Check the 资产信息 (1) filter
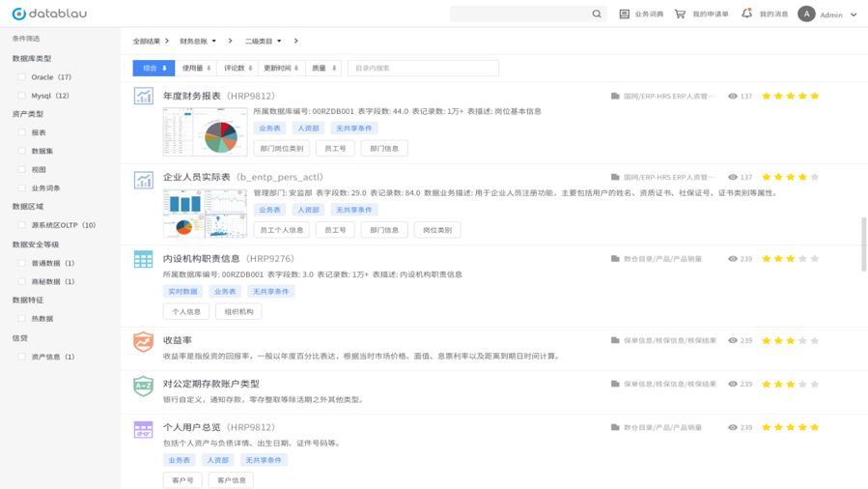This screenshot has width=868, height=489. [x=21, y=357]
